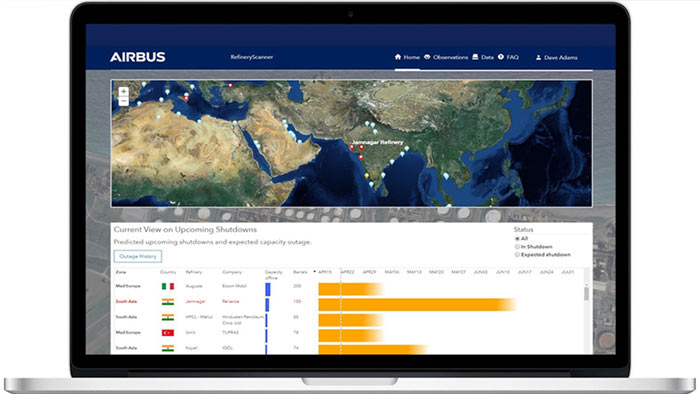
Task: Select the Expected shutdown status option
Action: pyautogui.click(x=517, y=255)
